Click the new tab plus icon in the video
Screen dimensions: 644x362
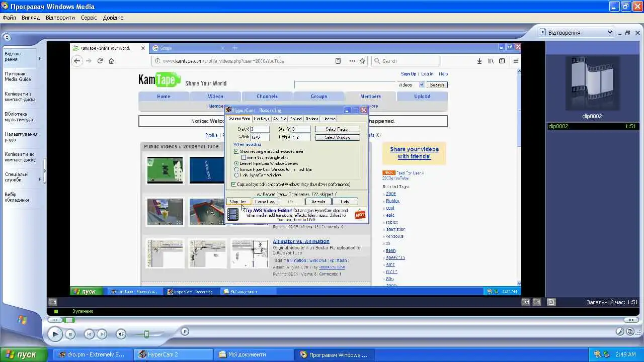235,48
